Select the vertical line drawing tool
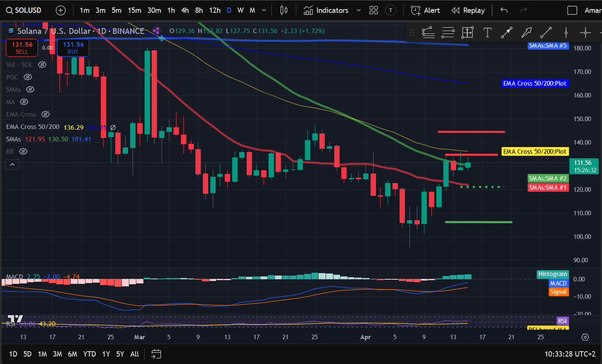602x364 pixels. pos(566,32)
